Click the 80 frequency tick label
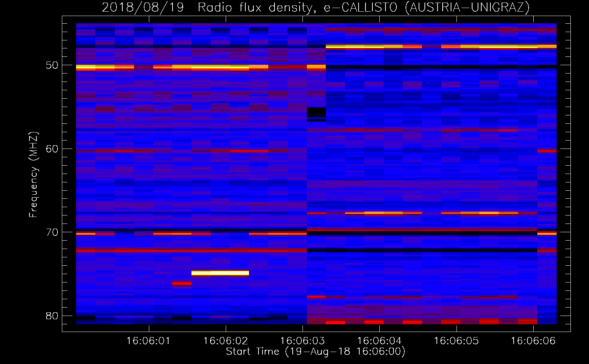589x364 pixels. 52,316
